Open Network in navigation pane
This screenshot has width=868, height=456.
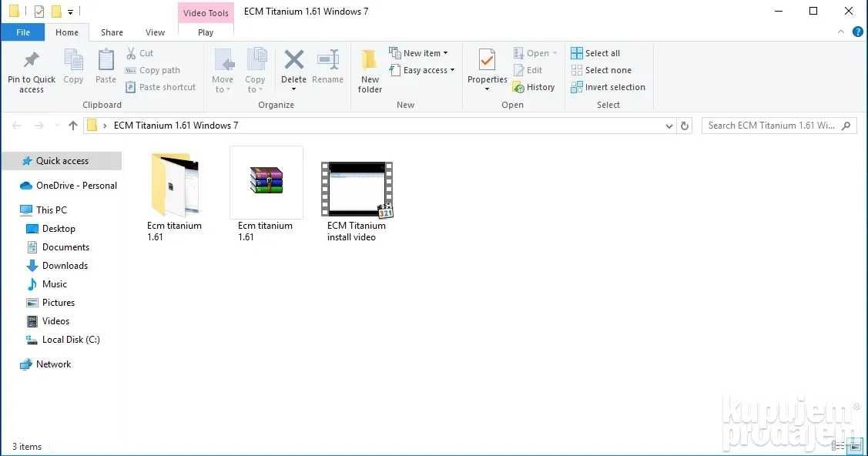pyautogui.click(x=45, y=364)
